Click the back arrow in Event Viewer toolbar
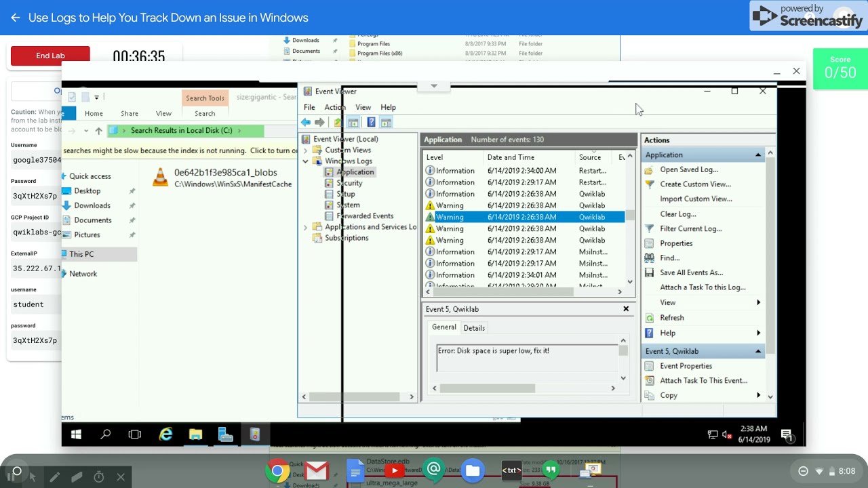The image size is (868, 488). (x=306, y=123)
